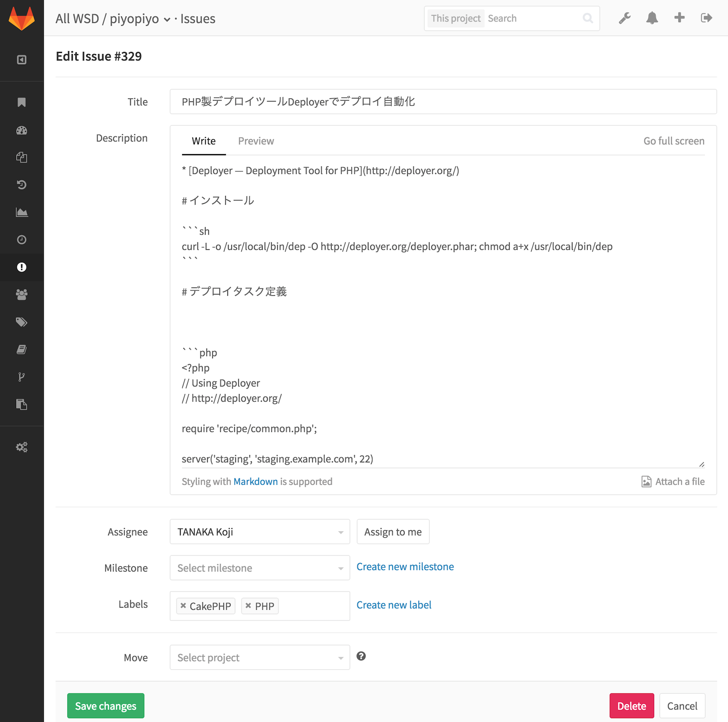The width and height of the screenshot is (728, 722).
Task: Open the issues exclamation icon in sidebar
Action: pyautogui.click(x=22, y=267)
